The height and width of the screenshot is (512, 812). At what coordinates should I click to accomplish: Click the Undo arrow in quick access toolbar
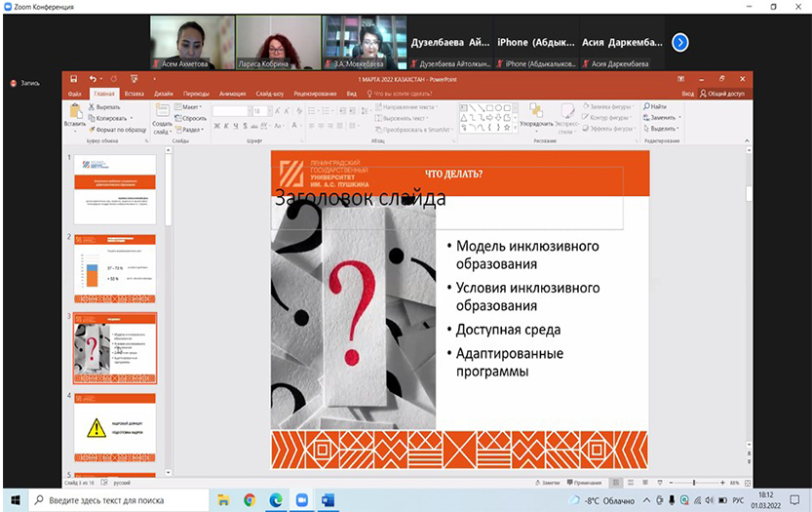(x=93, y=78)
